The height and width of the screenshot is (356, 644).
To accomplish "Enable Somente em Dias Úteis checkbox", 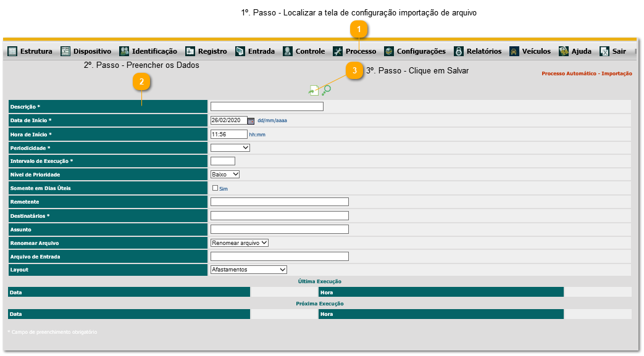I will [215, 188].
